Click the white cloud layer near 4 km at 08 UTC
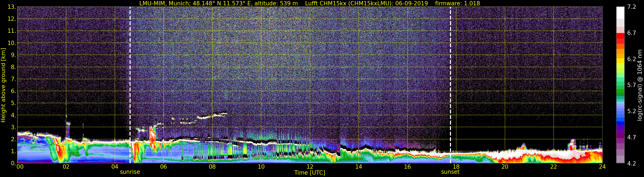 [x=212, y=116]
